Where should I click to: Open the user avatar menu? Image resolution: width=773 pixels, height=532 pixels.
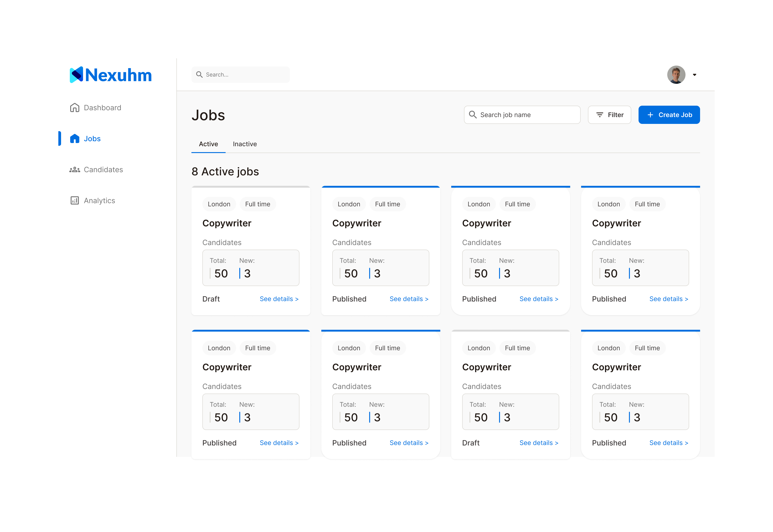point(676,75)
